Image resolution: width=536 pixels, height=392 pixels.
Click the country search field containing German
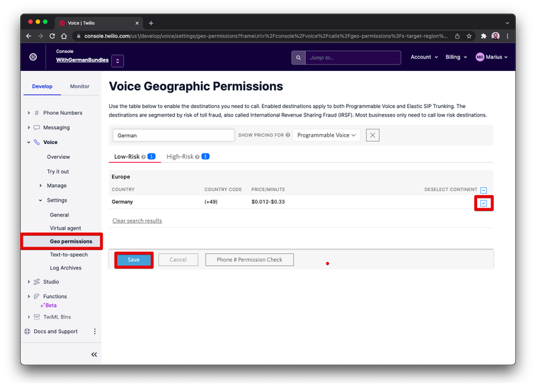(174, 135)
